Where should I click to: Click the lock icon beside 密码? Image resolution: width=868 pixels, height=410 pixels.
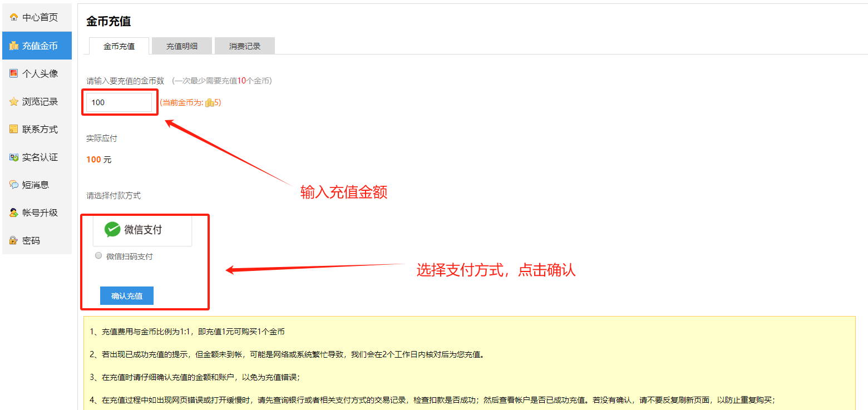click(x=14, y=240)
